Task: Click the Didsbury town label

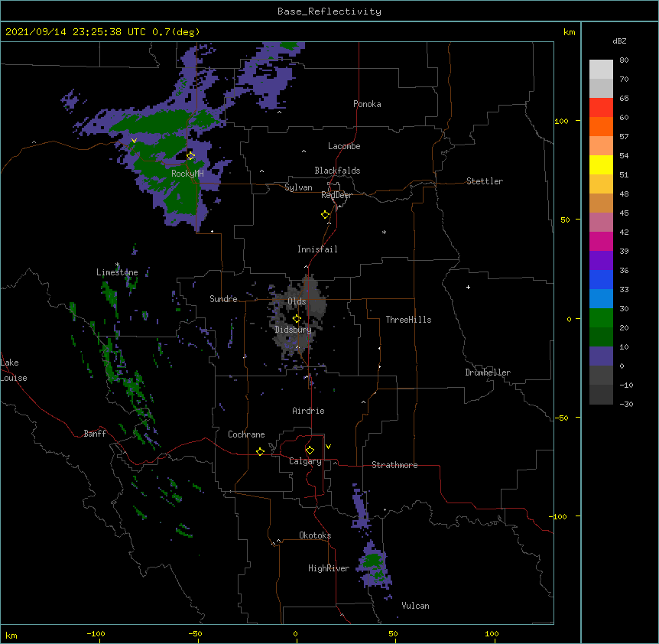Action: [x=294, y=330]
